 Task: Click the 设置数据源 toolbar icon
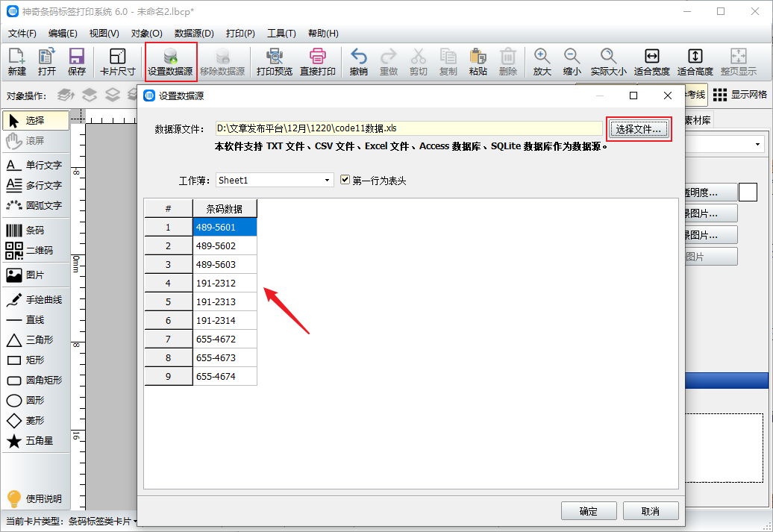170,62
